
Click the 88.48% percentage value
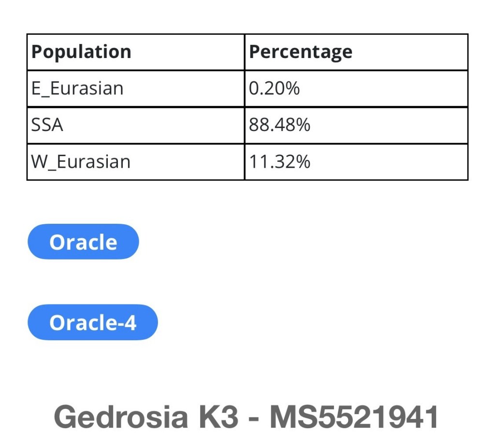(279, 125)
